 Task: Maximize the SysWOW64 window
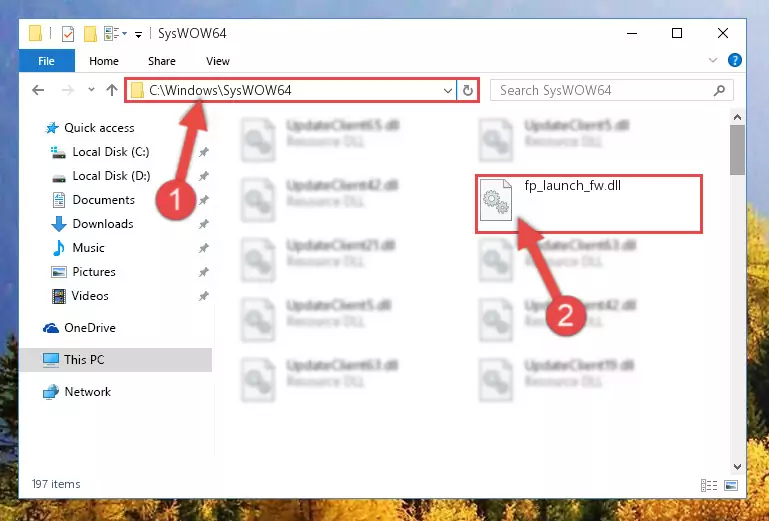tap(677, 33)
